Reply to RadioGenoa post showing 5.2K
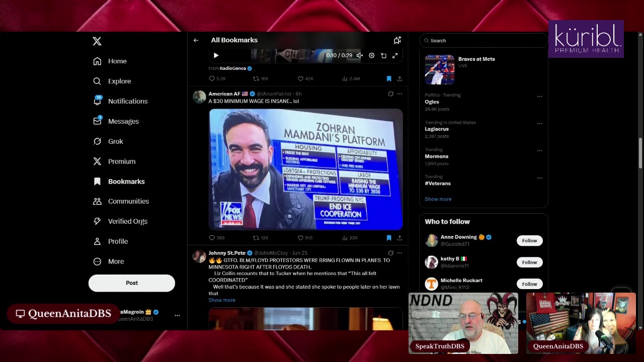The width and height of the screenshot is (644, 362). [217, 79]
